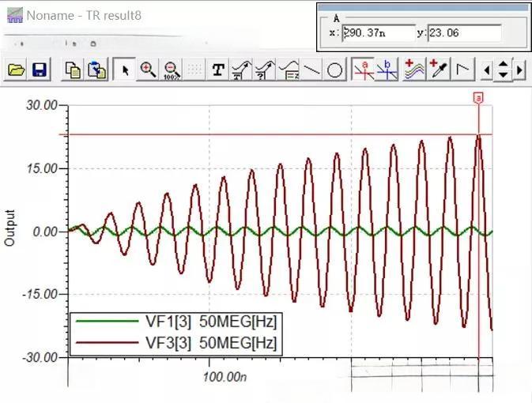Screen dimensions: 532x403
Task: Open a file with the folder icon
Action: coord(16,70)
